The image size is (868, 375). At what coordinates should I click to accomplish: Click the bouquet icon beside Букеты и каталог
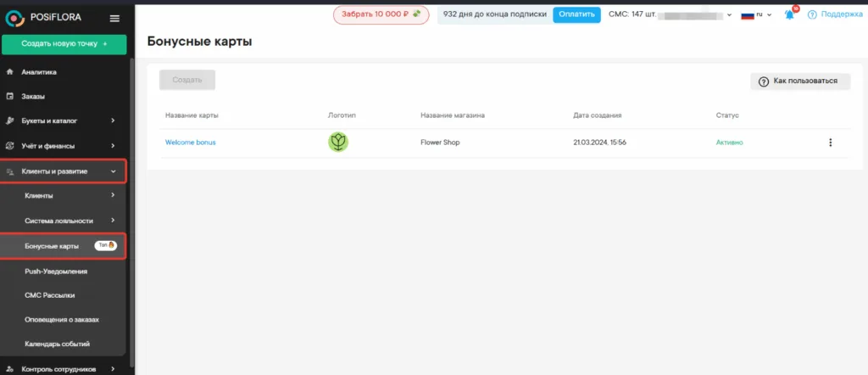pyautogui.click(x=9, y=120)
